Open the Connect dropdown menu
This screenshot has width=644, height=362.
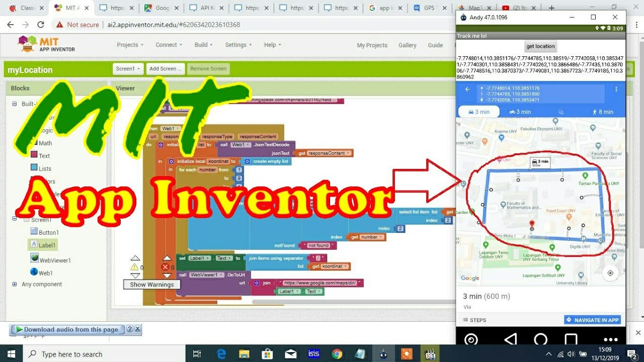(169, 45)
